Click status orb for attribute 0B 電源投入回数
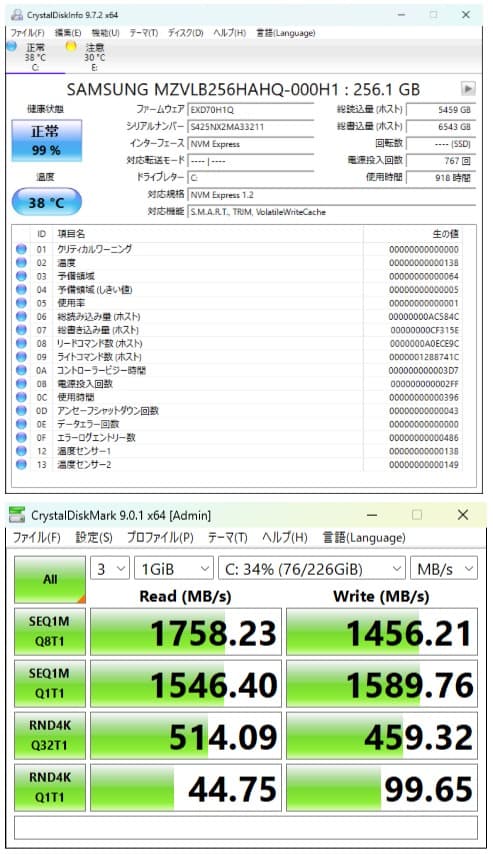493x854 pixels. coord(21,383)
